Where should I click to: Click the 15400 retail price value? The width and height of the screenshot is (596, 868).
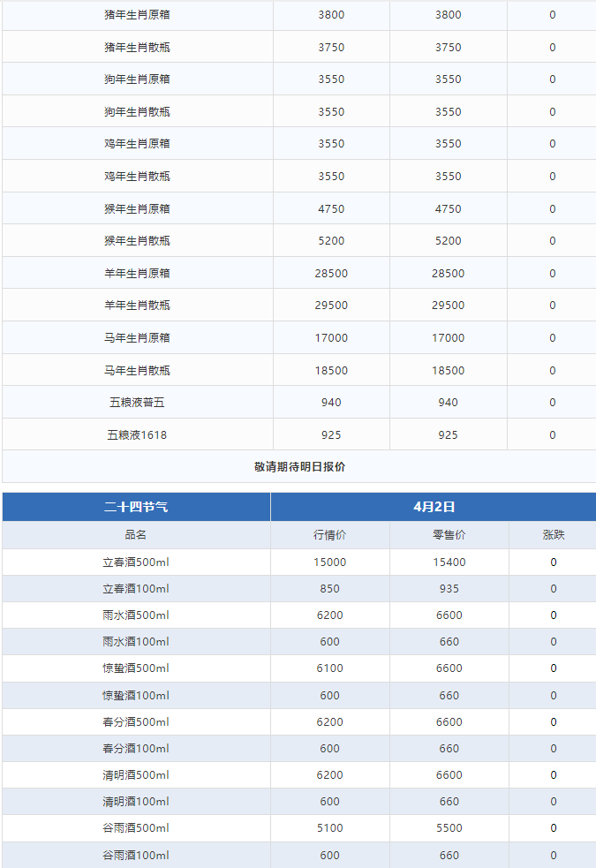449,562
